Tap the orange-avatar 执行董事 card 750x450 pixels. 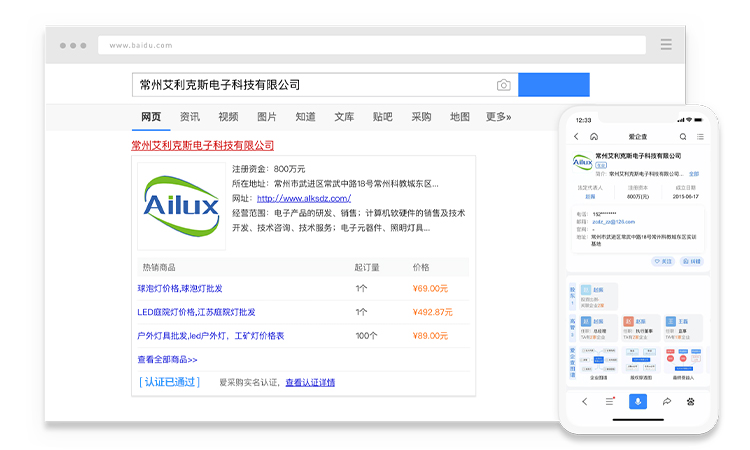click(641, 328)
